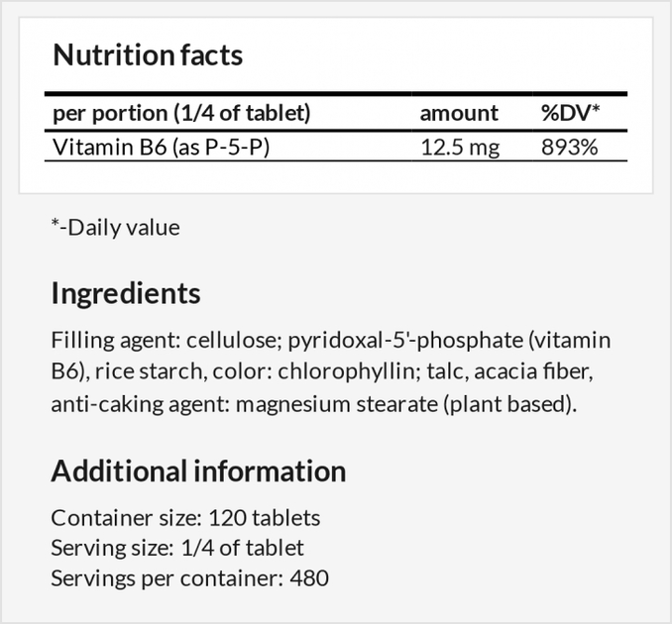Click the Nutrition facts heading
The image size is (672, 624).
148,54
